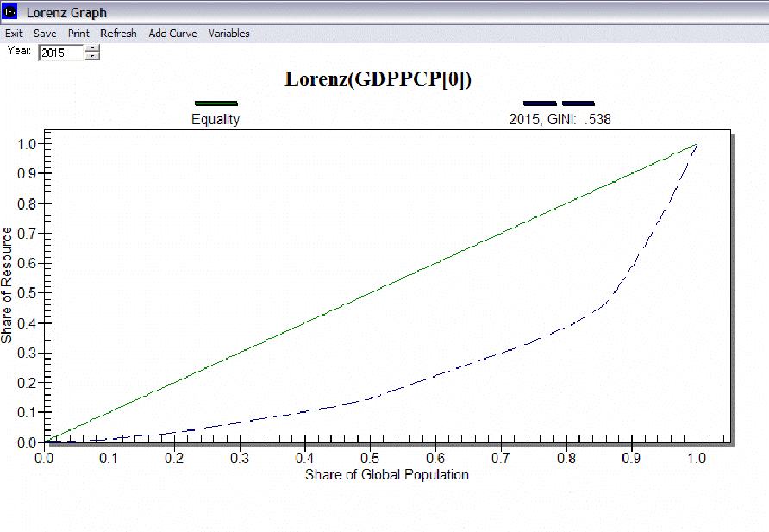
Task: Open the Save menu item
Action: (x=45, y=34)
